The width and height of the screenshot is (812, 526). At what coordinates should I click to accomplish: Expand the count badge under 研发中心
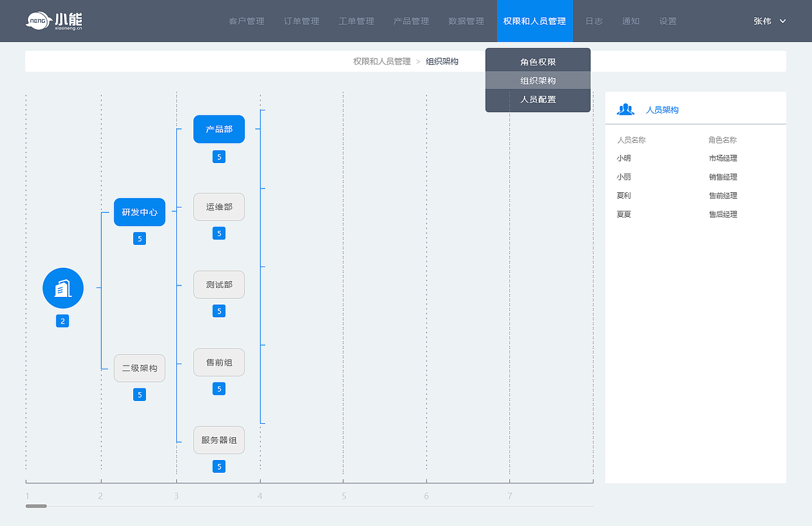140,239
